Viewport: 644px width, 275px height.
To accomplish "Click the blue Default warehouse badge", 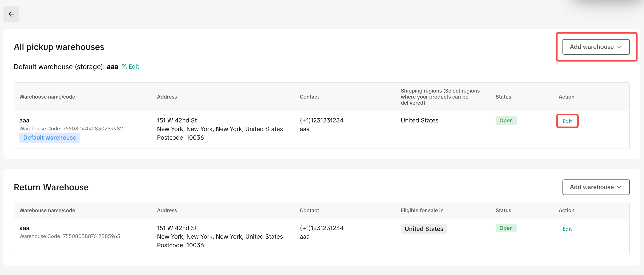I will tap(49, 138).
